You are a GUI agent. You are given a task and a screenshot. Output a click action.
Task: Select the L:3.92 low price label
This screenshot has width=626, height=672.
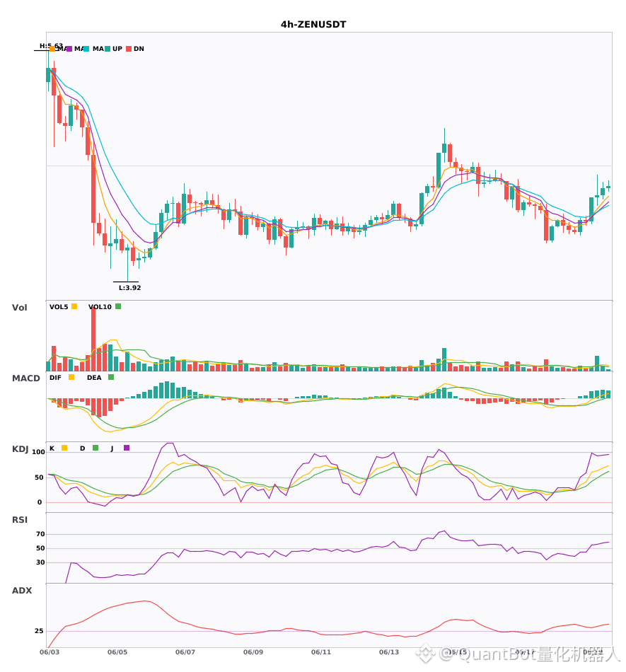coord(130,288)
